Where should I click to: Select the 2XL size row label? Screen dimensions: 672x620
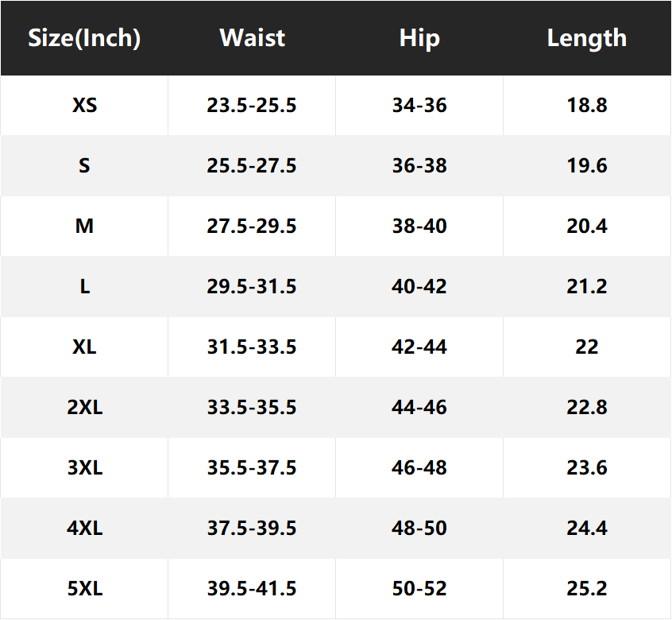point(84,407)
